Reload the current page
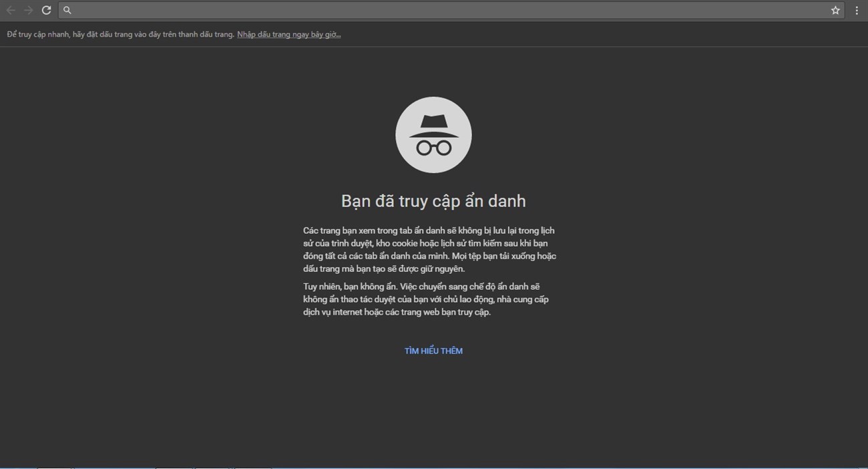This screenshot has width=868, height=469. coord(47,10)
